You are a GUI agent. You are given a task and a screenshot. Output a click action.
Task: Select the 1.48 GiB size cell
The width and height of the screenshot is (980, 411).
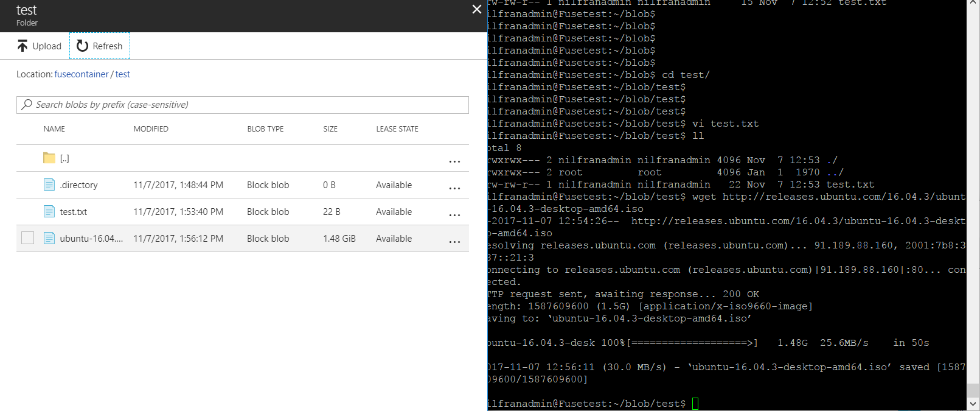[x=339, y=239]
